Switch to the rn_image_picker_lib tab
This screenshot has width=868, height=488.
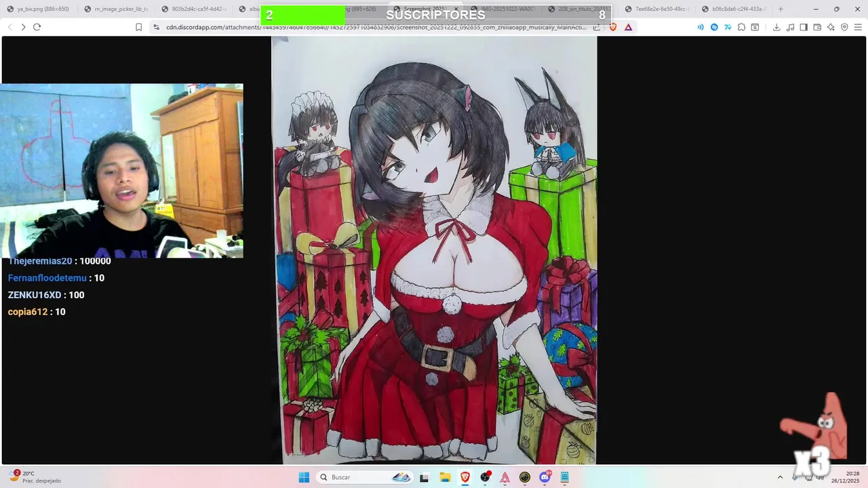tap(117, 9)
